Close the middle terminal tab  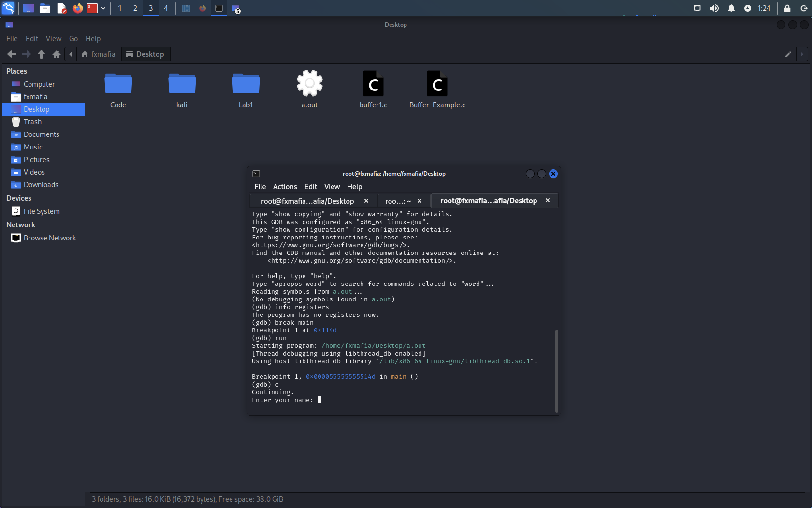pyautogui.click(x=420, y=201)
